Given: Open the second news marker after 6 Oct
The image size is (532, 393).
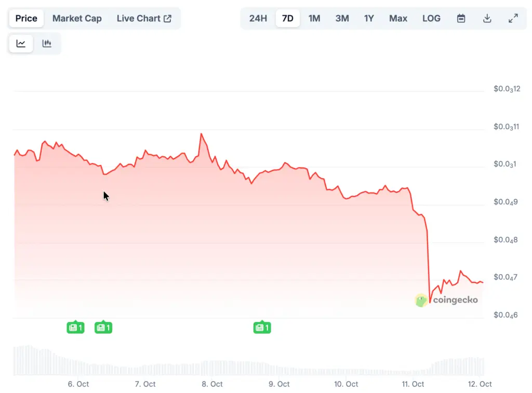Looking at the screenshot, I should pos(103,328).
